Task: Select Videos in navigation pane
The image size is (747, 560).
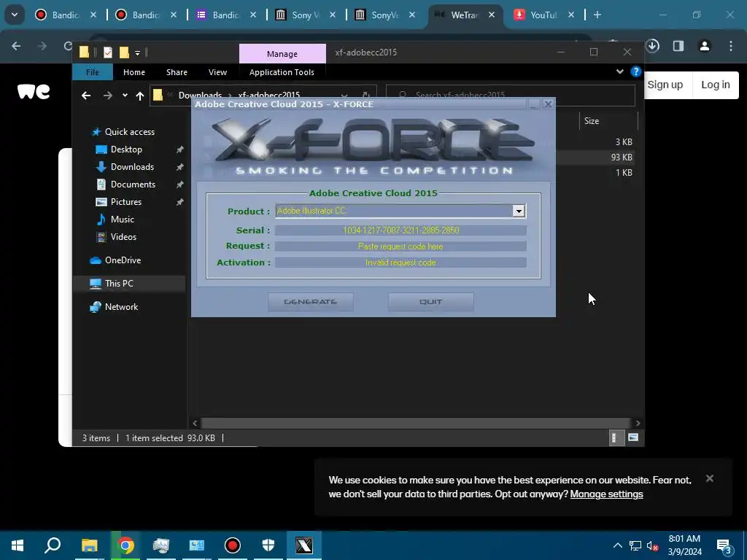Action: 123,237
